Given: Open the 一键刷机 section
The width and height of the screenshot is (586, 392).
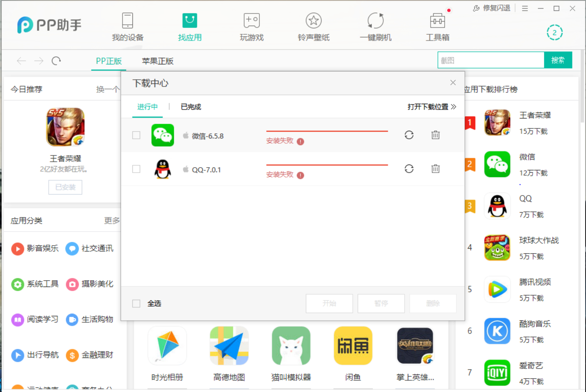Looking at the screenshot, I should [376, 27].
